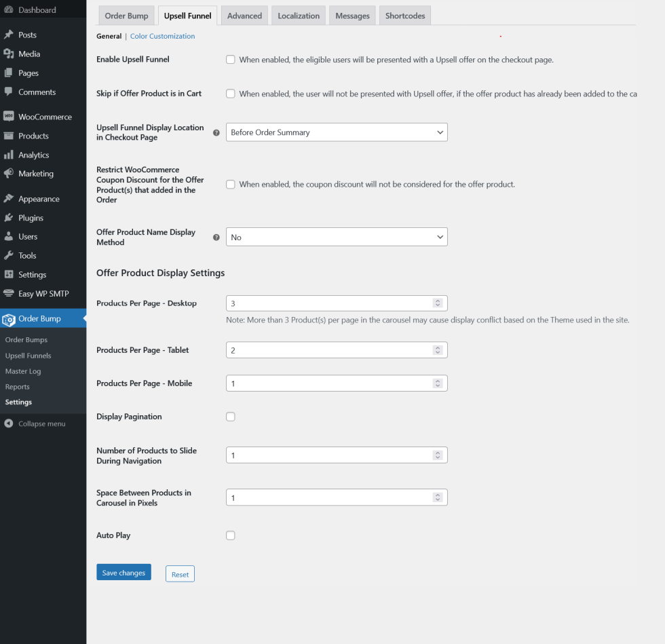Check the Display Pagination box
Viewport: 665px width, 644px height.
(231, 417)
